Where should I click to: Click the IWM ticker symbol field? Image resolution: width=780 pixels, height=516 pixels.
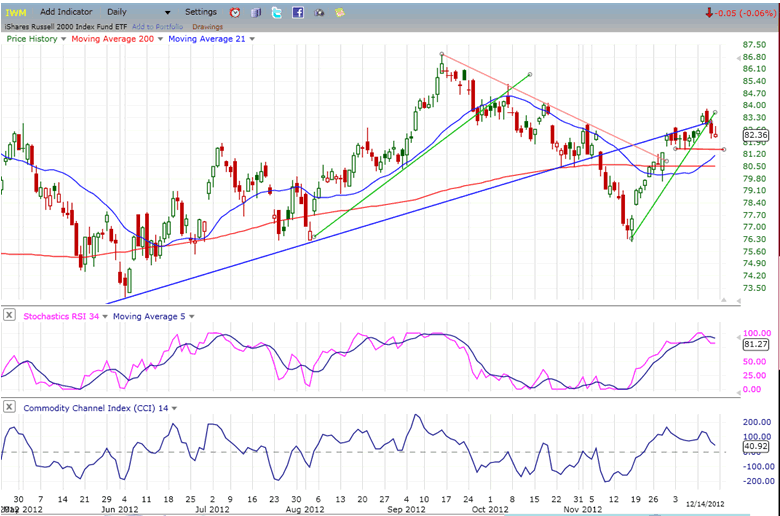coord(18,12)
